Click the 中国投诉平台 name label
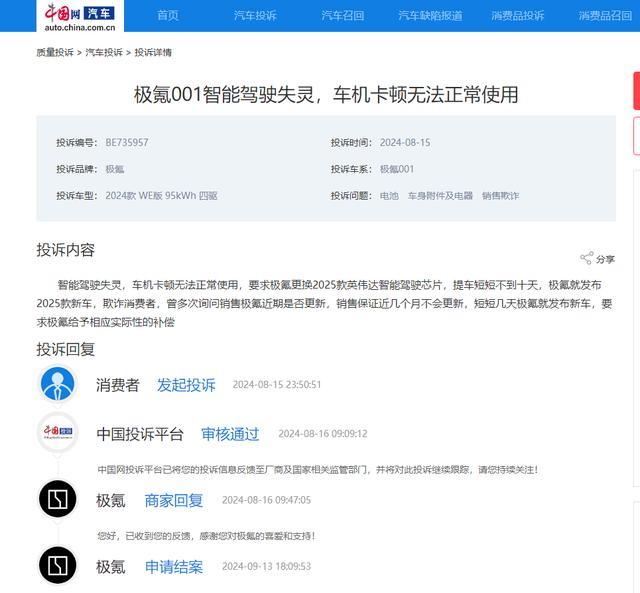Image resolution: width=640 pixels, height=593 pixels. (x=140, y=434)
